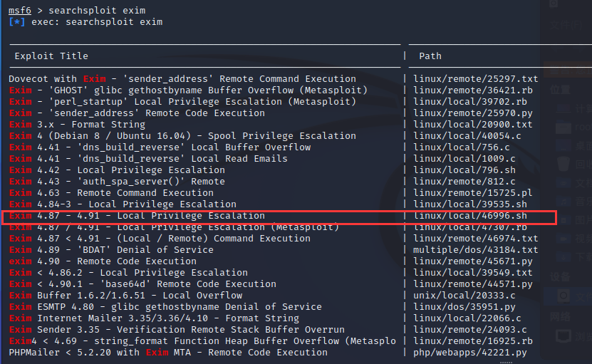Select Exim 4.89 'BDAT' Denial of Service title
Viewport: 592px width, 364px height.
111,250
